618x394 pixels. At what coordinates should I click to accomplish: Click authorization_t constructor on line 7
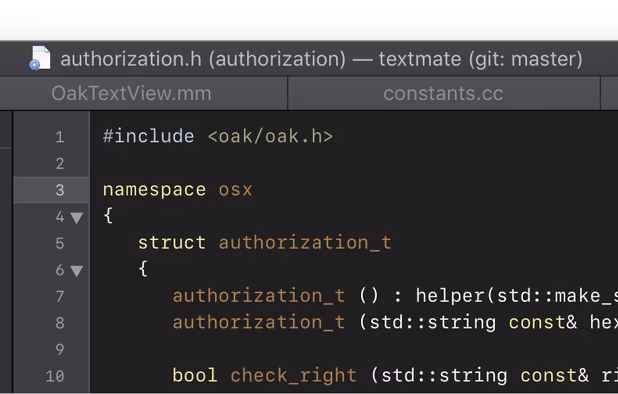[x=259, y=296]
